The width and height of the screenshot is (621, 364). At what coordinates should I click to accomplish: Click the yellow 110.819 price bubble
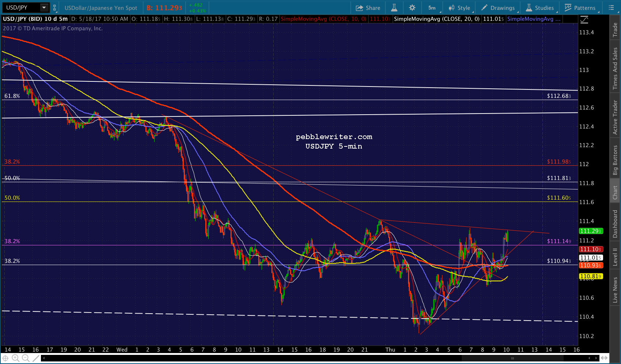click(x=591, y=276)
